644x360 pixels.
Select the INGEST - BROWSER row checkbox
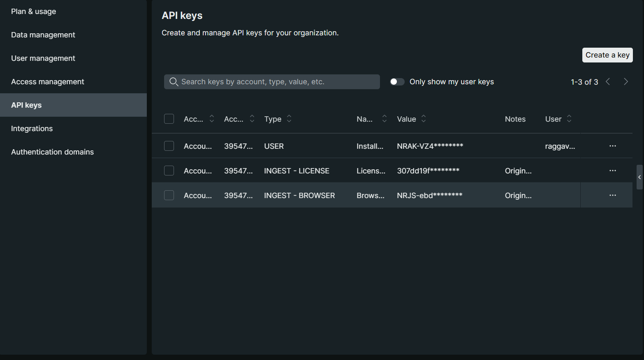[169, 195]
